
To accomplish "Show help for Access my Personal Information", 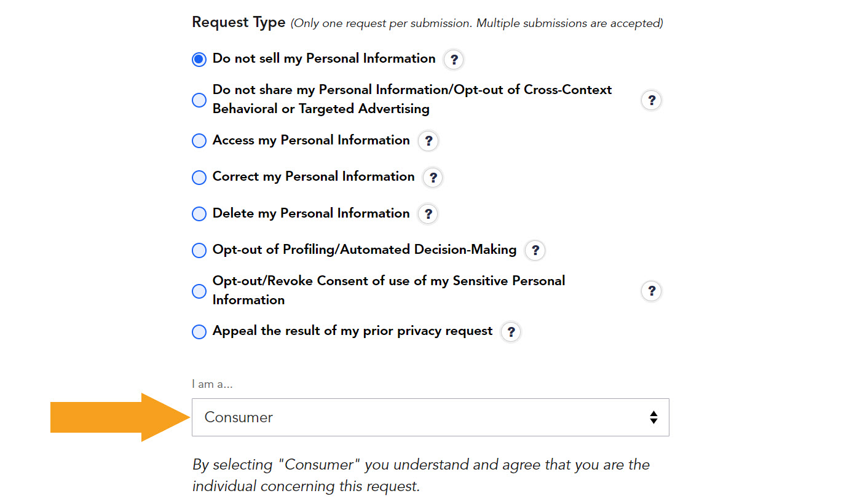I will [428, 141].
